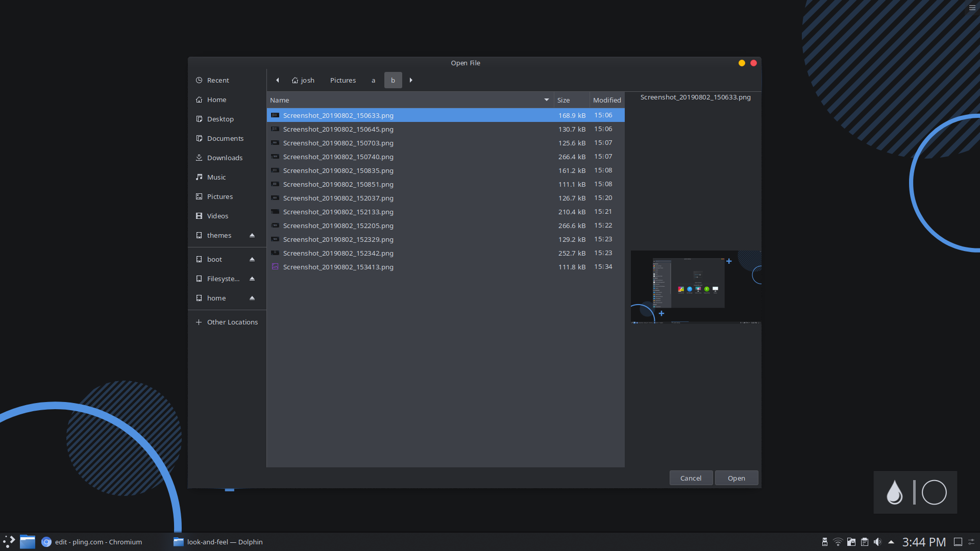Image resolution: width=980 pixels, height=551 pixels.
Task: Open desktop hamburger menu at top right
Action: click(972, 8)
